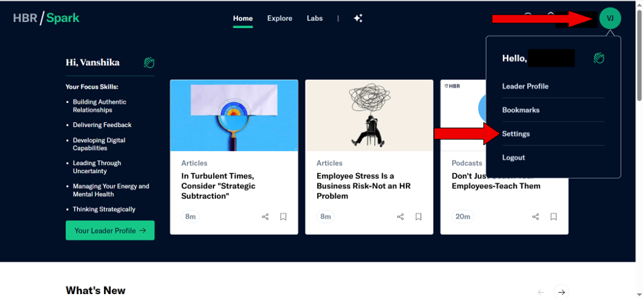Image resolution: width=644 pixels, height=305 pixels.
Task: Click the magnifying glass article thumbnail
Action: pos(234,115)
